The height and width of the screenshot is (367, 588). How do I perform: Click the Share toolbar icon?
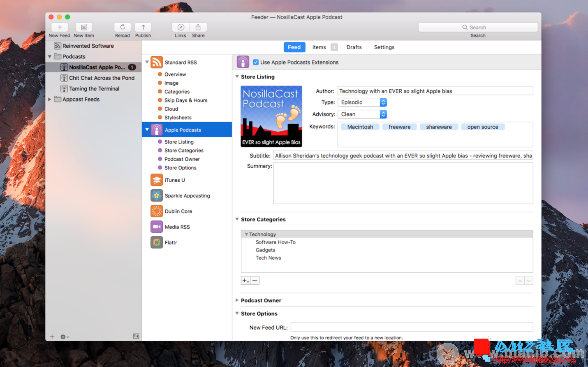point(198,27)
